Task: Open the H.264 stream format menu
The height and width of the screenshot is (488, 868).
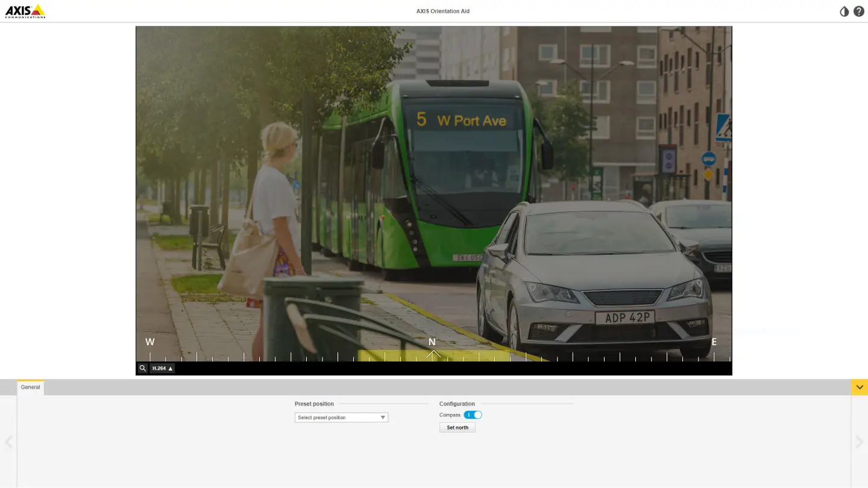Action: pos(162,368)
